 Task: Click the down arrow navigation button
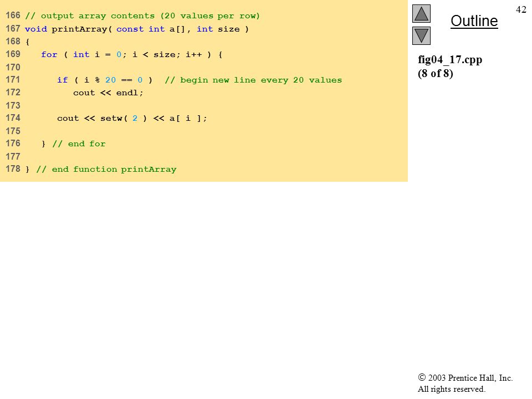pos(421,35)
